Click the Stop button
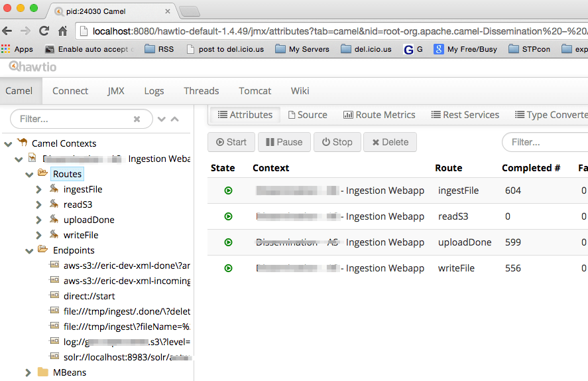The width and height of the screenshot is (588, 381). (x=337, y=142)
